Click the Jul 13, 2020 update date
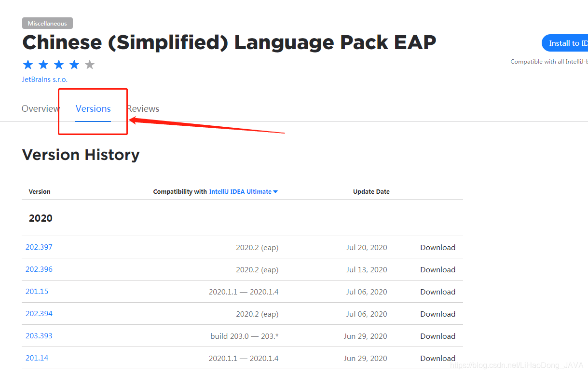 (367, 270)
